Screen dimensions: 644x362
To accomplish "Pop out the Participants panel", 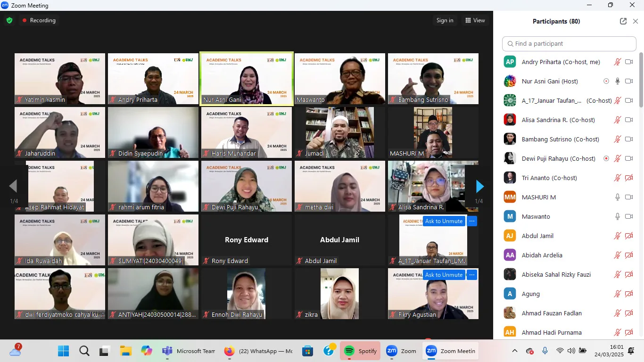I will tap(623, 21).
